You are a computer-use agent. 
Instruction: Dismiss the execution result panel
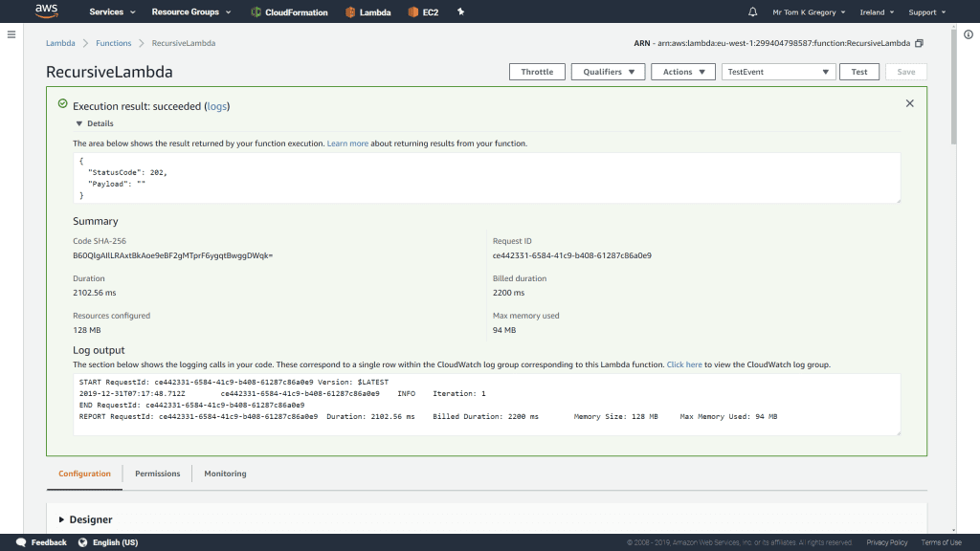(909, 103)
